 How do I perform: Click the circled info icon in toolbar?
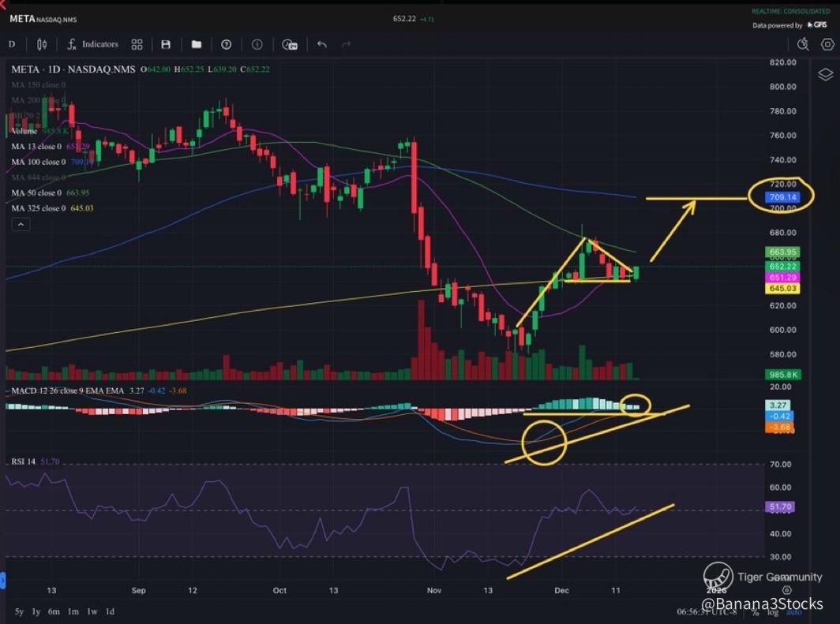point(257,44)
